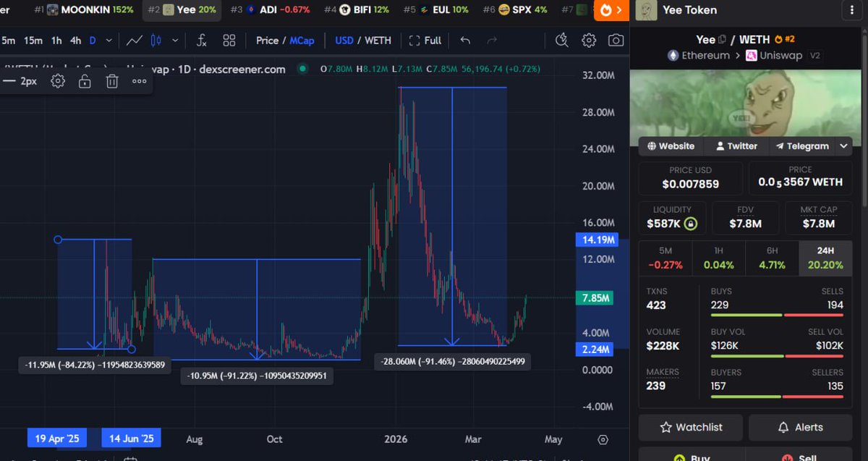This screenshot has height=461, width=868.
Task: Open the indicators fx menu
Action: (x=203, y=41)
